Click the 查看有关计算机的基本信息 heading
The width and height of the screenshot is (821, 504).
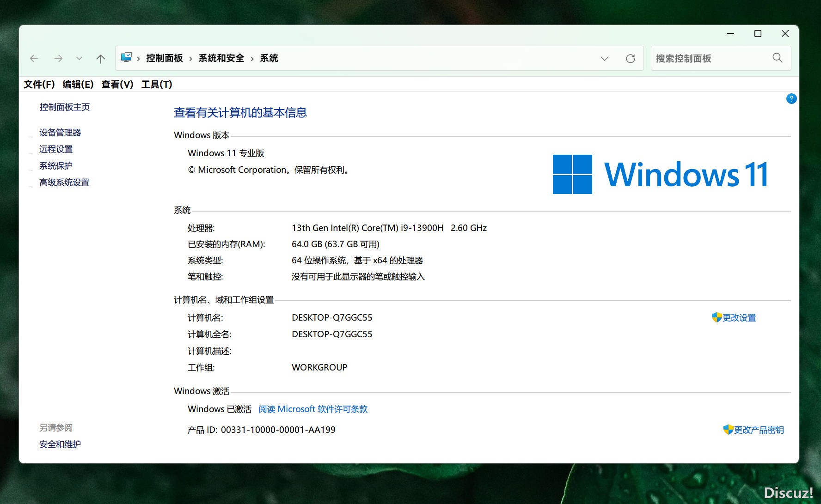tap(240, 113)
